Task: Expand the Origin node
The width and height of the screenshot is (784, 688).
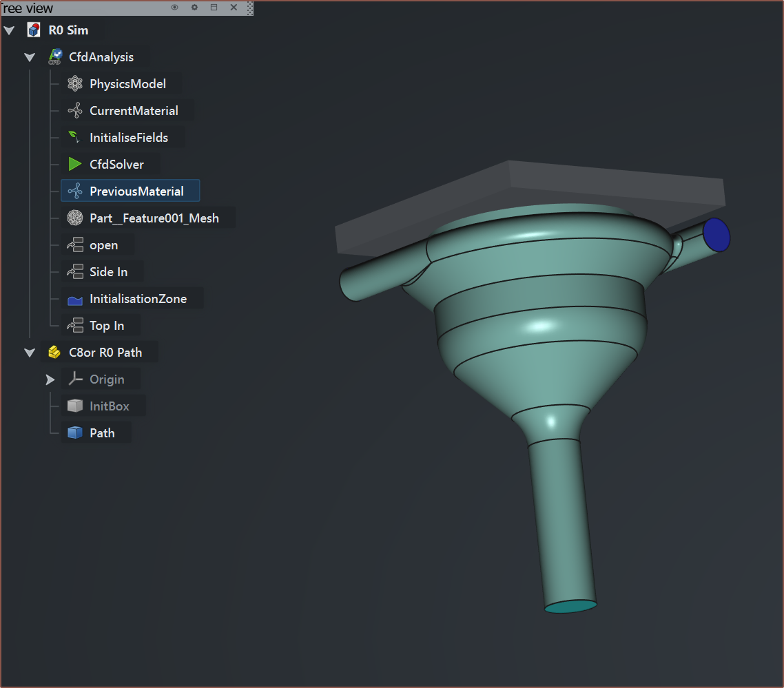Action: tap(50, 379)
